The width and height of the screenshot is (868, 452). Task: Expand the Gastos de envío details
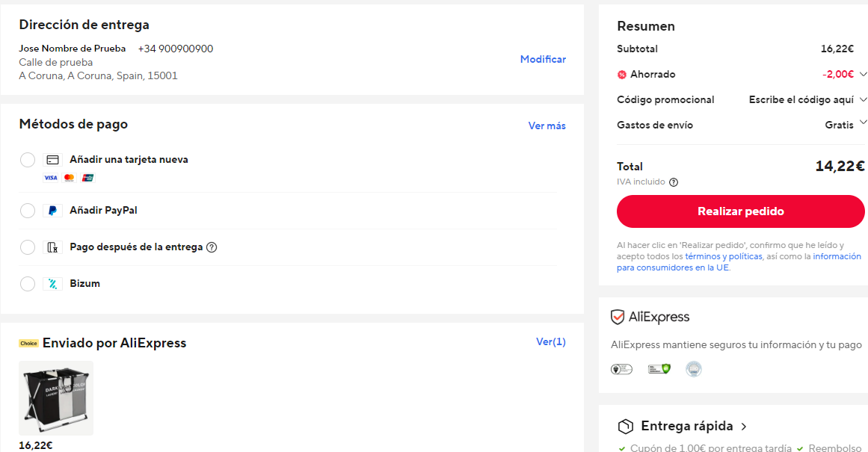point(863,123)
